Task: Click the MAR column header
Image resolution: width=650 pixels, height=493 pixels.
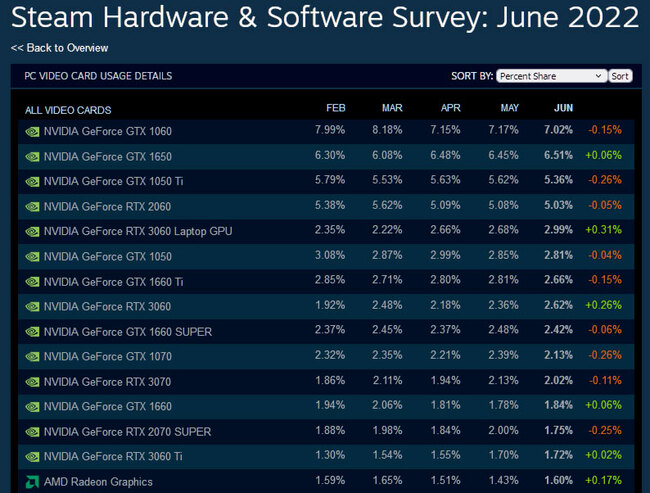Action: click(x=392, y=108)
